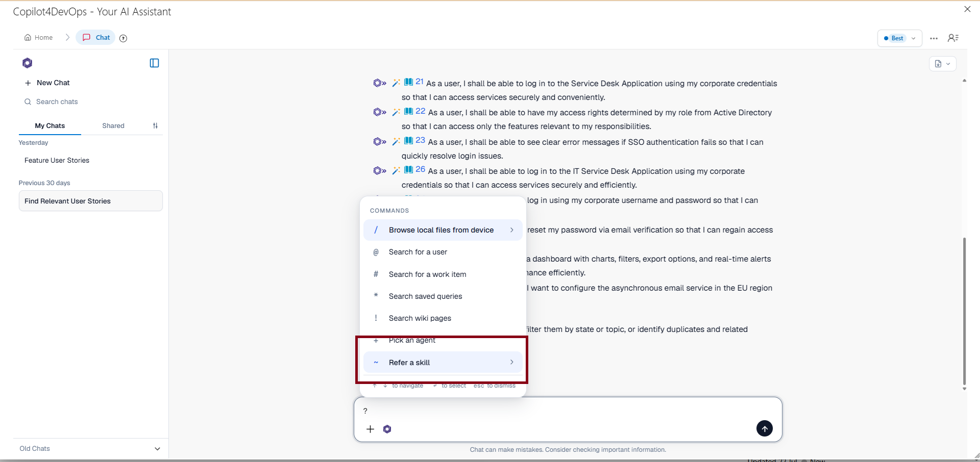Click the magic wand icon for story 21
This screenshot has height=462, width=980.
[x=396, y=83]
